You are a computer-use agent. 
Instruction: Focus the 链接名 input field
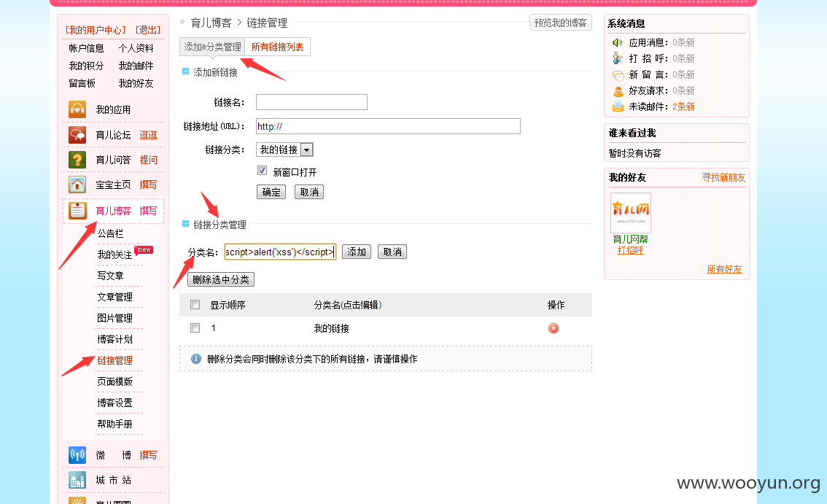click(x=311, y=102)
